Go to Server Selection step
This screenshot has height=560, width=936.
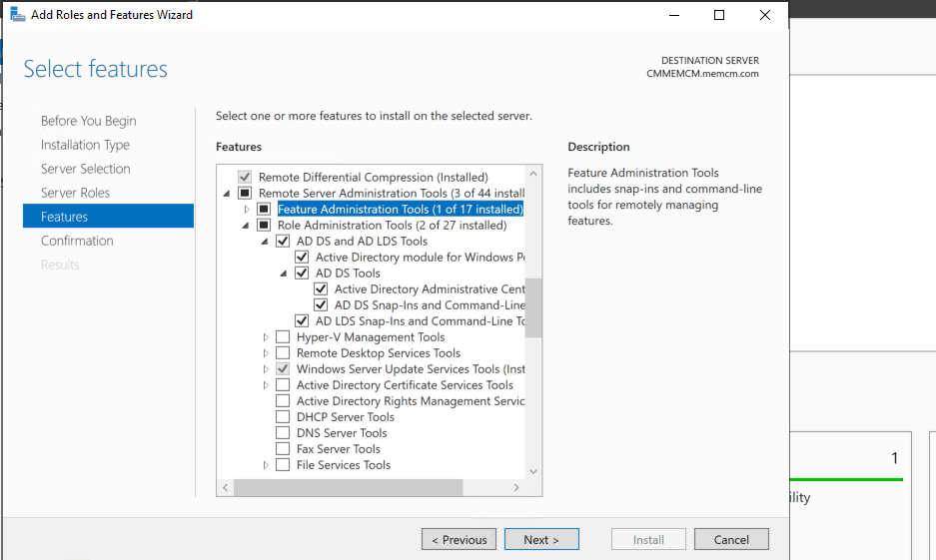(x=85, y=169)
